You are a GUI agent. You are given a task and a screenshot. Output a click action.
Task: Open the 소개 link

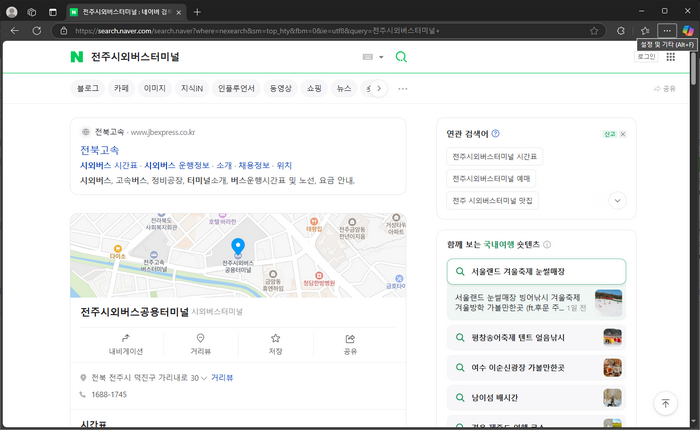(224, 165)
